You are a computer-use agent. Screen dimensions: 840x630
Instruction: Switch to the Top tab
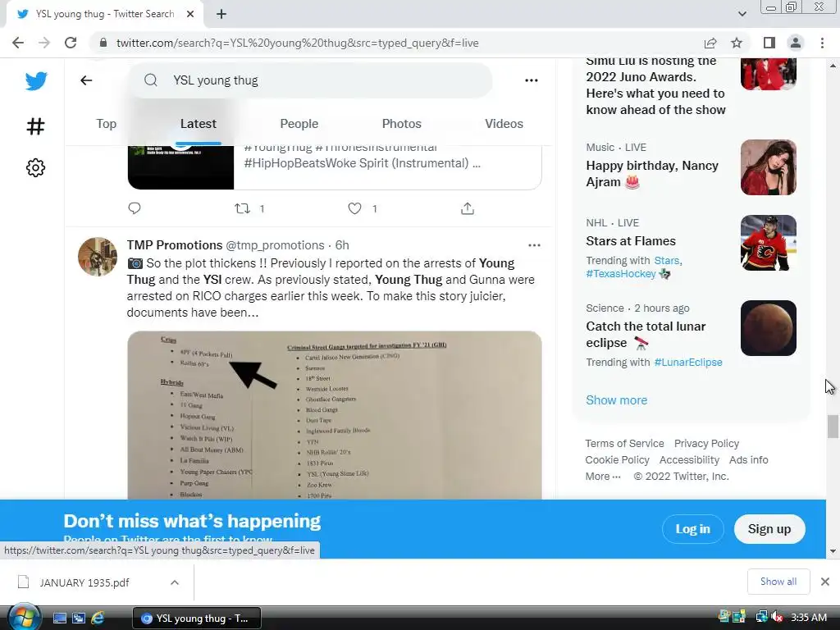point(106,124)
